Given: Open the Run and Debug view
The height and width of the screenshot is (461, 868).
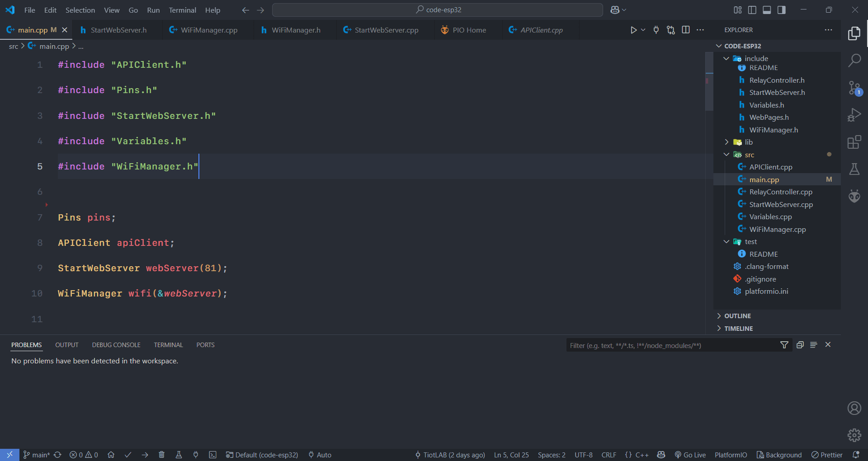Looking at the screenshot, I should 854,115.
